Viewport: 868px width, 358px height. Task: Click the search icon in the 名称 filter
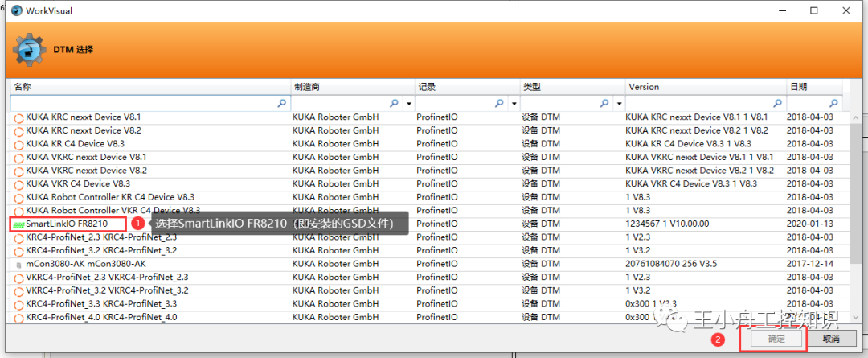[x=282, y=103]
